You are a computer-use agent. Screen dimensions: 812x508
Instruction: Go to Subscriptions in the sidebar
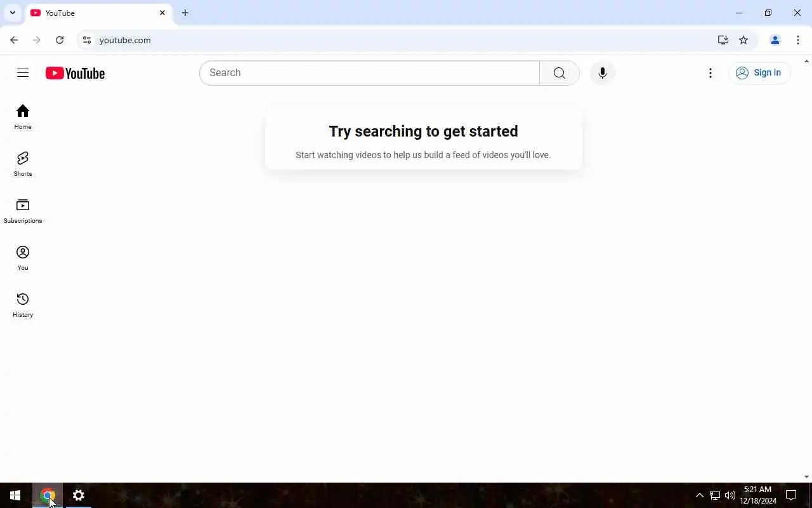click(23, 211)
